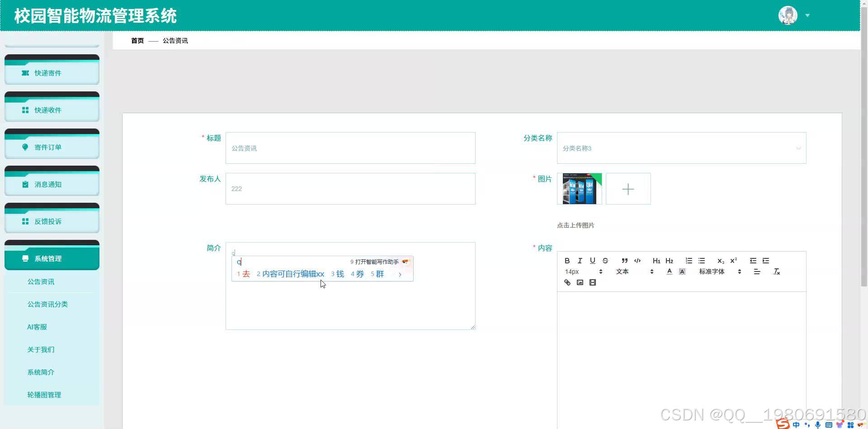Image resolution: width=868 pixels, height=429 pixels.
Task: Pick the text color option
Action: click(669, 272)
